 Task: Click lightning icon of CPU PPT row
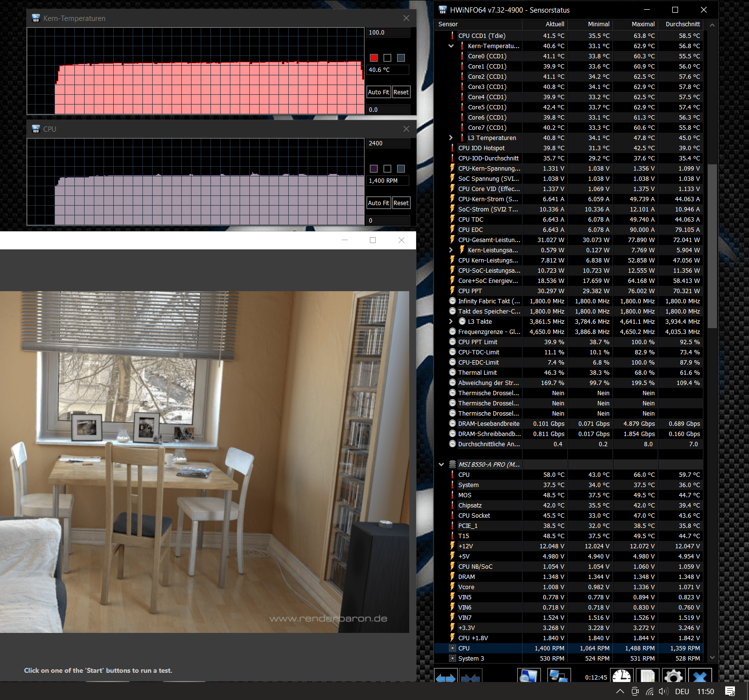coord(453,291)
